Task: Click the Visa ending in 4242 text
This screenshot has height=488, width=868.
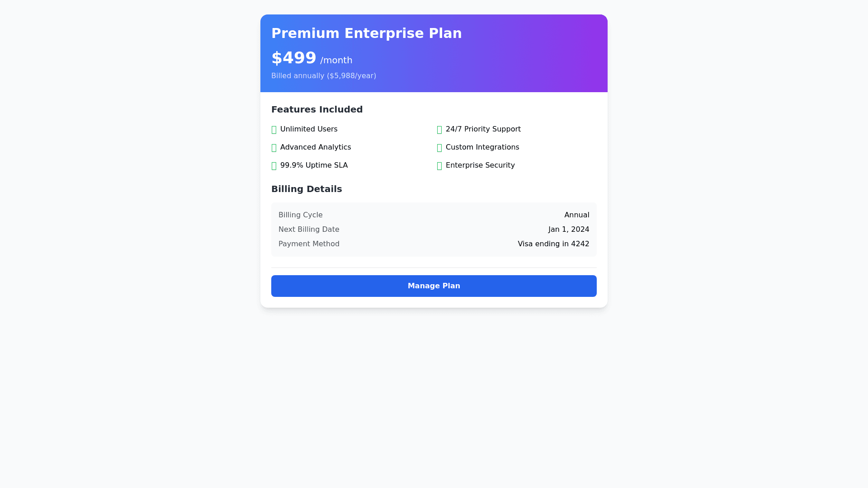Action: pyautogui.click(x=553, y=244)
